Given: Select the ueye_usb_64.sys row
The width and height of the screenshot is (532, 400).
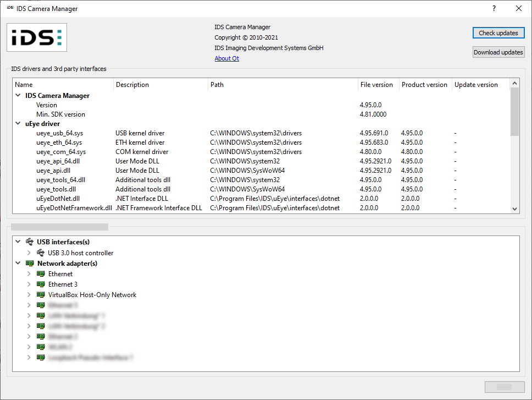Looking at the screenshot, I should click(x=261, y=133).
